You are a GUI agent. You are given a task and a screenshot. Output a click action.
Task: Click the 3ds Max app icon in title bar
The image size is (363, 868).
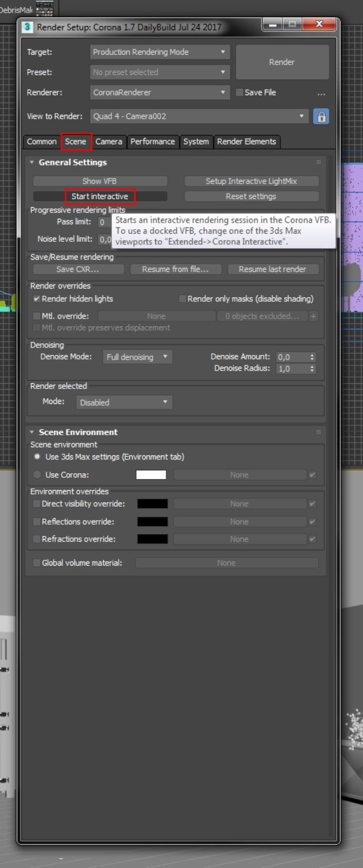[x=27, y=27]
